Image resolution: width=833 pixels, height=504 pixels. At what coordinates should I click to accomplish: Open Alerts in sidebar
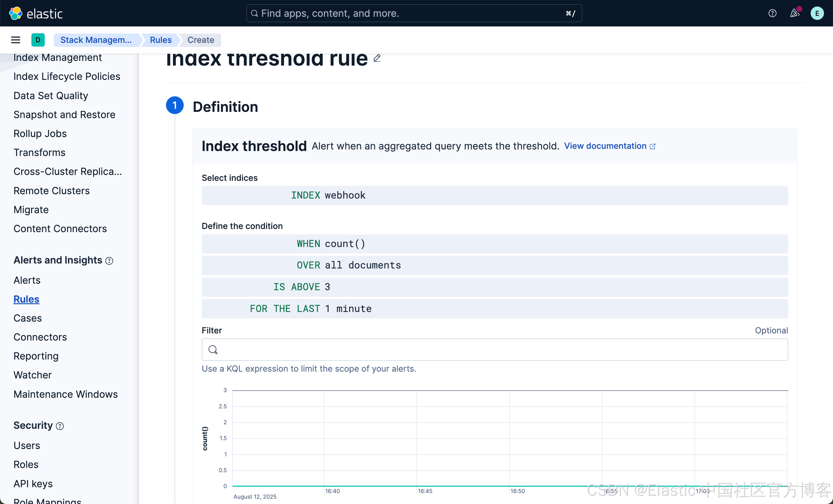click(x=27, y=280)
